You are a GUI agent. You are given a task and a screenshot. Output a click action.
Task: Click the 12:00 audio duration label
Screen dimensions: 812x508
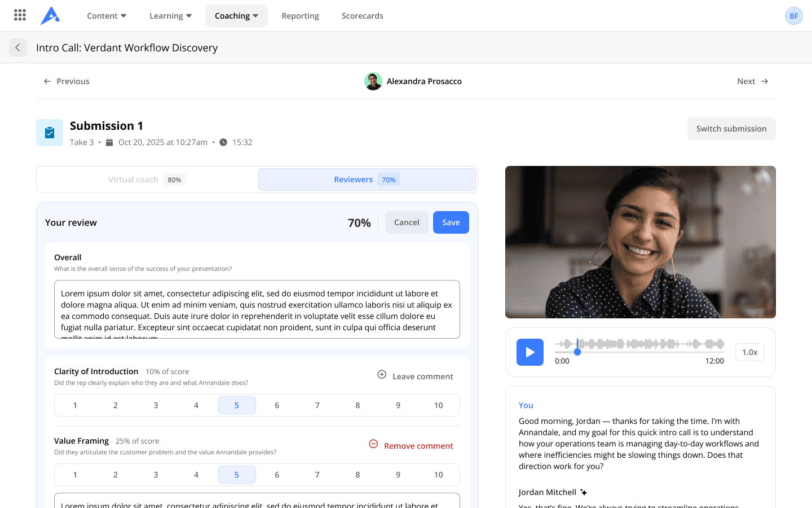coord(714,361)
